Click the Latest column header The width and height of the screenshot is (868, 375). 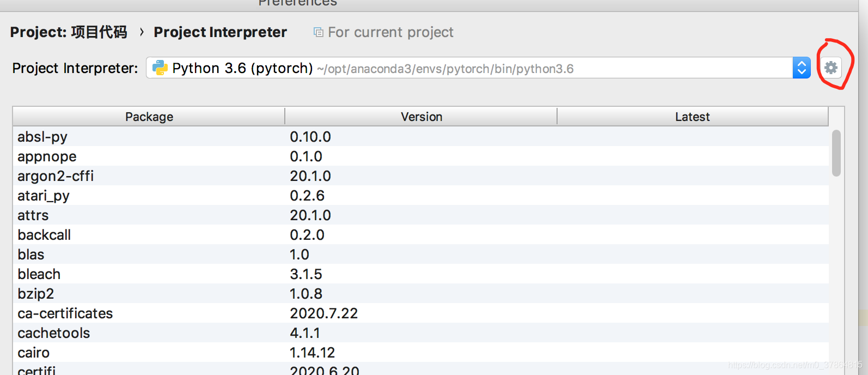pos(693,117)
